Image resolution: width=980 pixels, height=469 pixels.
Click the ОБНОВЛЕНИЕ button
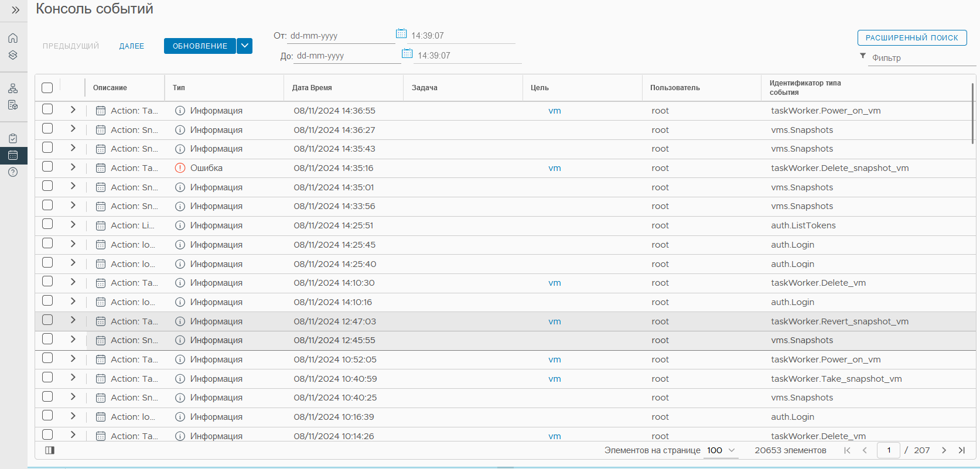(200, 46)
